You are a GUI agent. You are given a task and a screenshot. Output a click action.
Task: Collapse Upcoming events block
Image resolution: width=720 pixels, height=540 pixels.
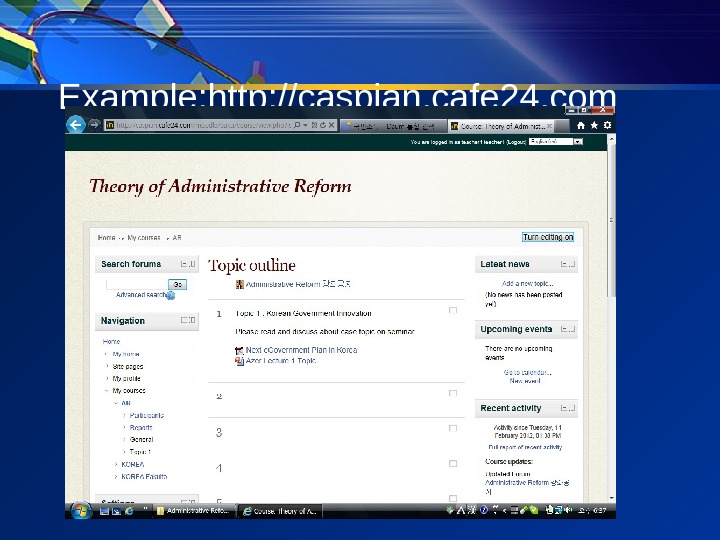click(564, 329)
